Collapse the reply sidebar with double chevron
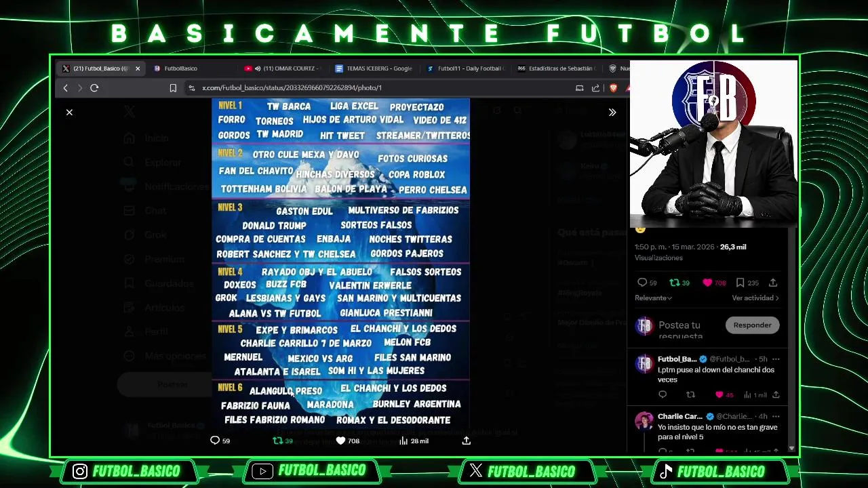868x488 pixels. tap(612, 113)
